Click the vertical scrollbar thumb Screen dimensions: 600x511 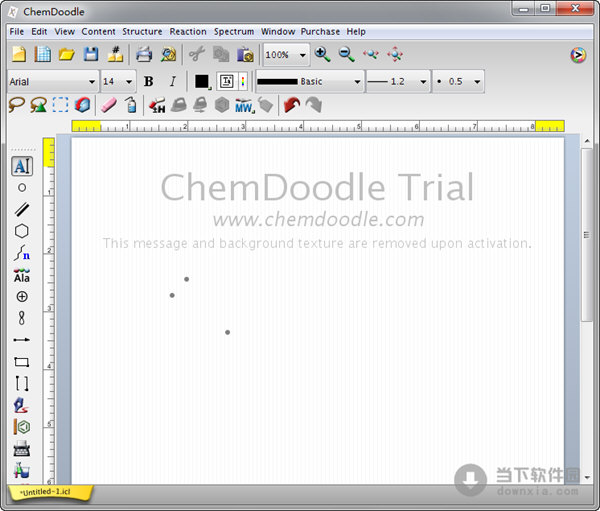click(586, 235)
